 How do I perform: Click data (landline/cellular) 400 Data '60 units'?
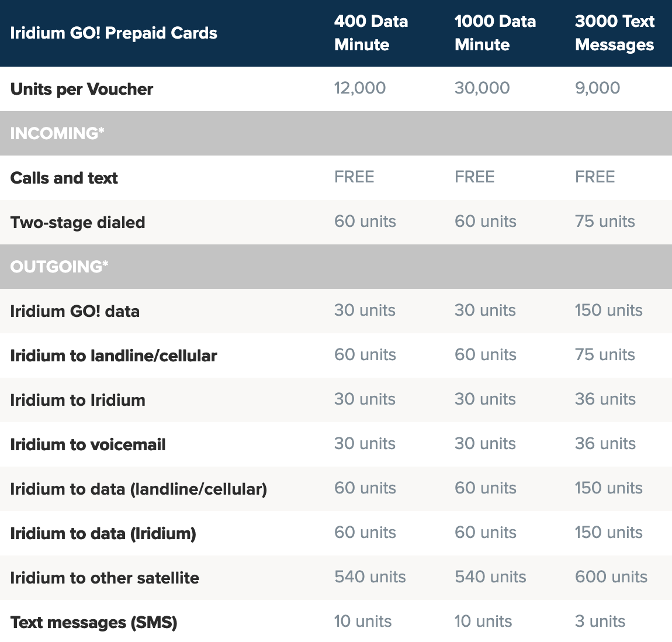tap(365, 488)
